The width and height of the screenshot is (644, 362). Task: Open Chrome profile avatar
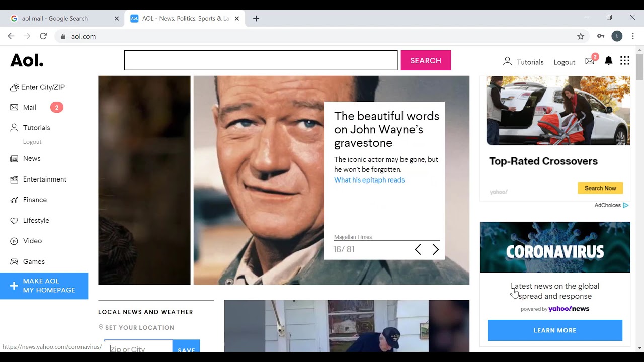click(x=617, y=36)
